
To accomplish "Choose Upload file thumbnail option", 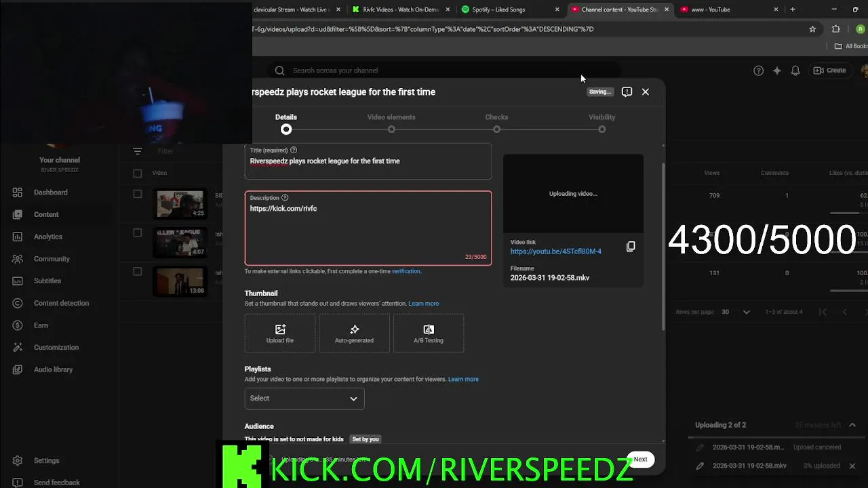I will point(280,333).
